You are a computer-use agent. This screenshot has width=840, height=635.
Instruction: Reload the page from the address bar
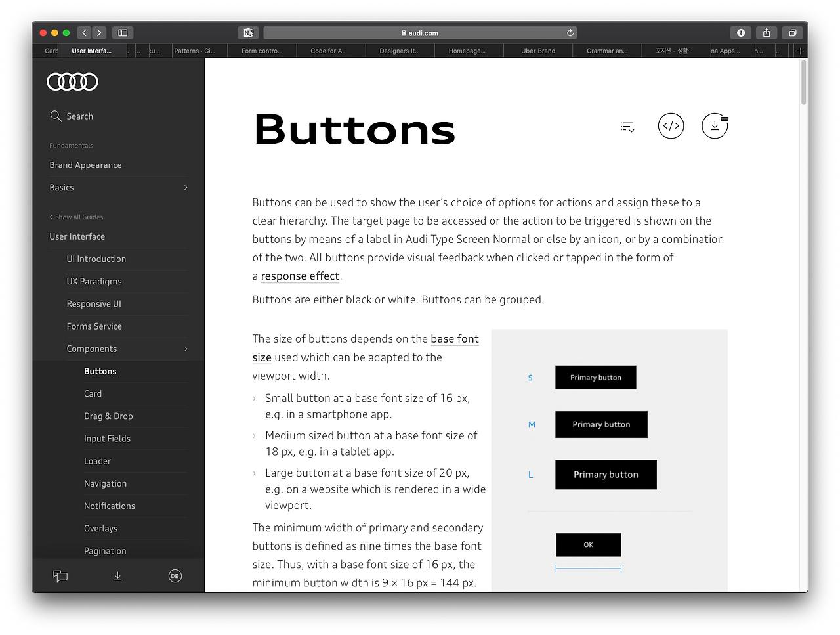coord(570,33)
